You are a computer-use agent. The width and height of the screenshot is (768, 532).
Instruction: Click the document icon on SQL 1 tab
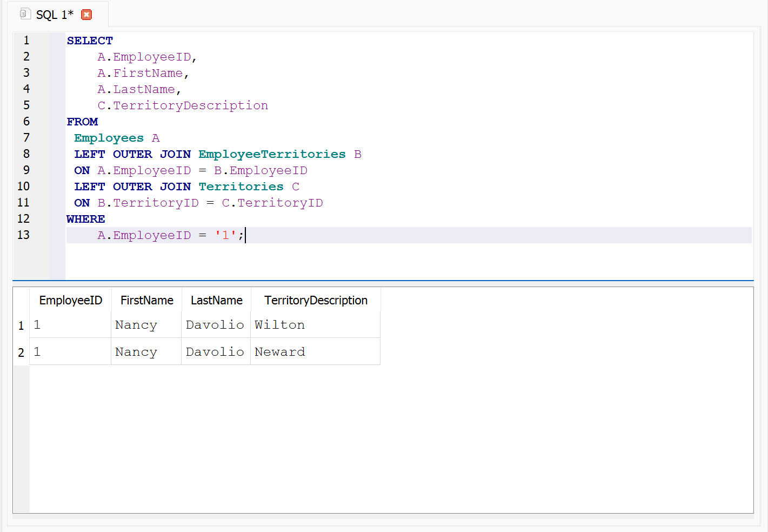click(25, 14)
